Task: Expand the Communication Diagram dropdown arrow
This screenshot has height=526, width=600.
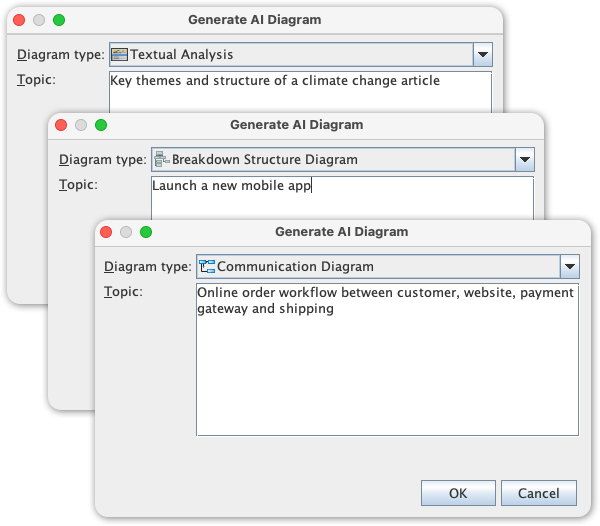Action: point(569,266)
